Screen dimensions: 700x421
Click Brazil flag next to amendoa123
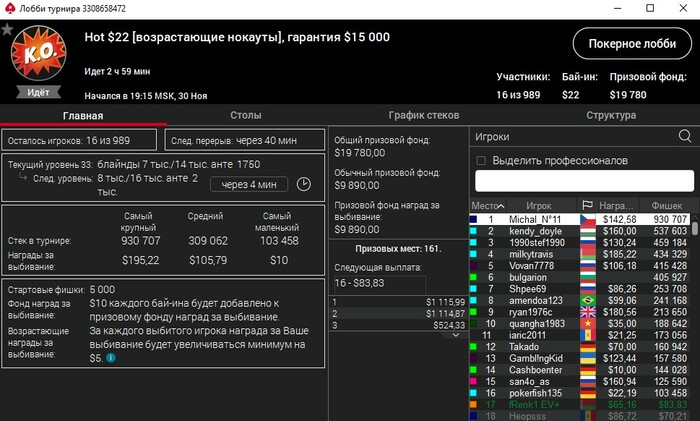click(x=588, y=300)
